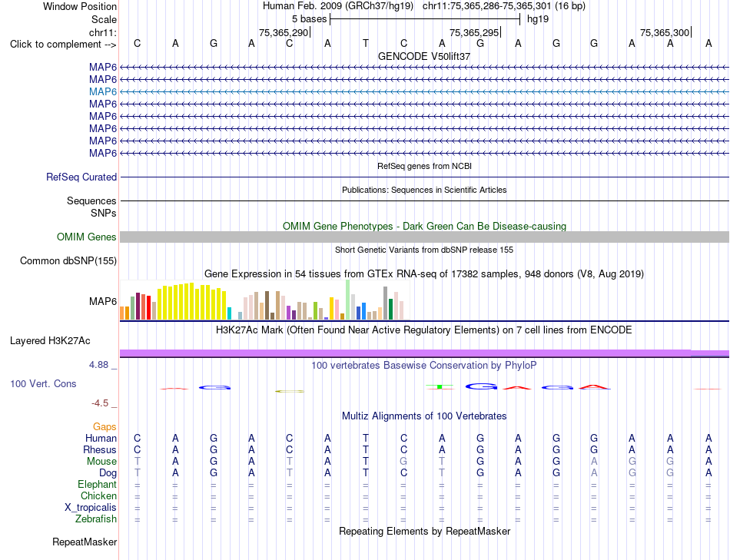Click the Layered H3K27Ac track label

[50, 341]
